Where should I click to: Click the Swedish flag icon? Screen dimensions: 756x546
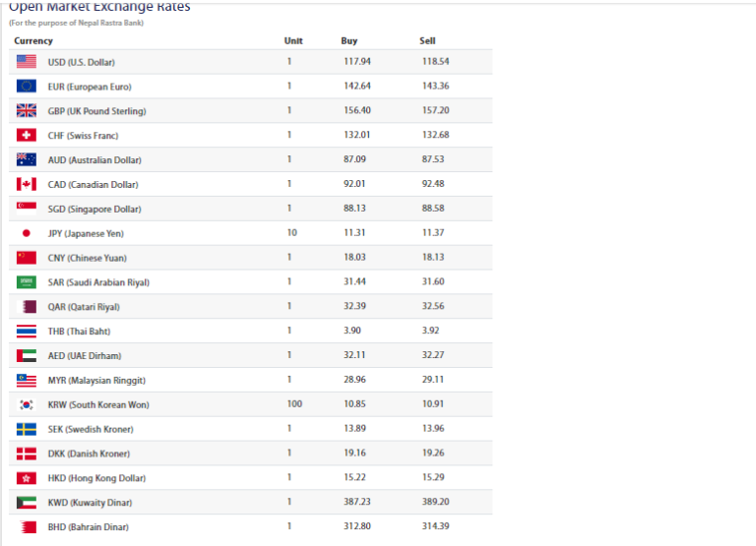[x=27, y=429]
